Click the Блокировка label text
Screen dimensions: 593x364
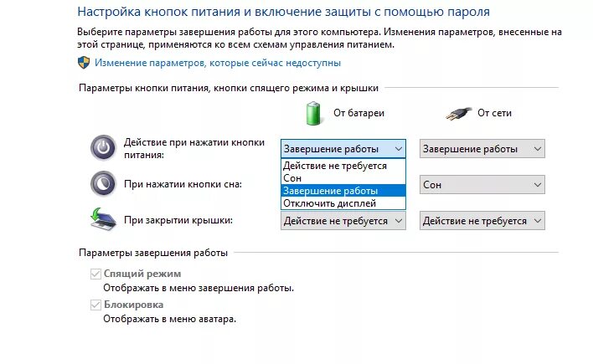click(x=133, y=305)
